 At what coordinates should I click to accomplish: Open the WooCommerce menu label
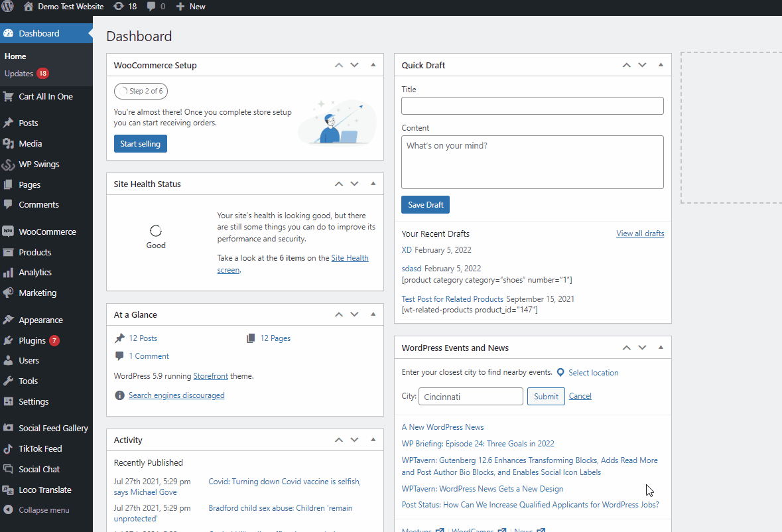[47, 232]
